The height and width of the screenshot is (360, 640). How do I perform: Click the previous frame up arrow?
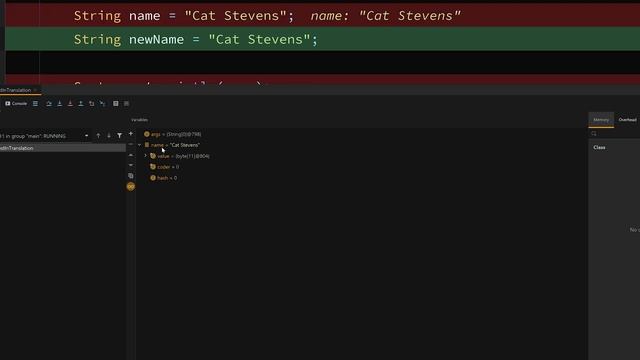pos(98,136)
